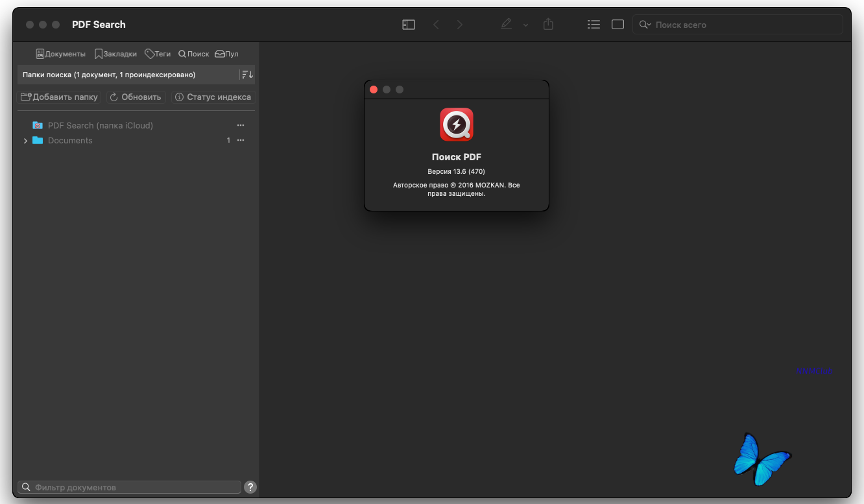
Task: Switch to single page view icon
Action: (x=618, y=25)
